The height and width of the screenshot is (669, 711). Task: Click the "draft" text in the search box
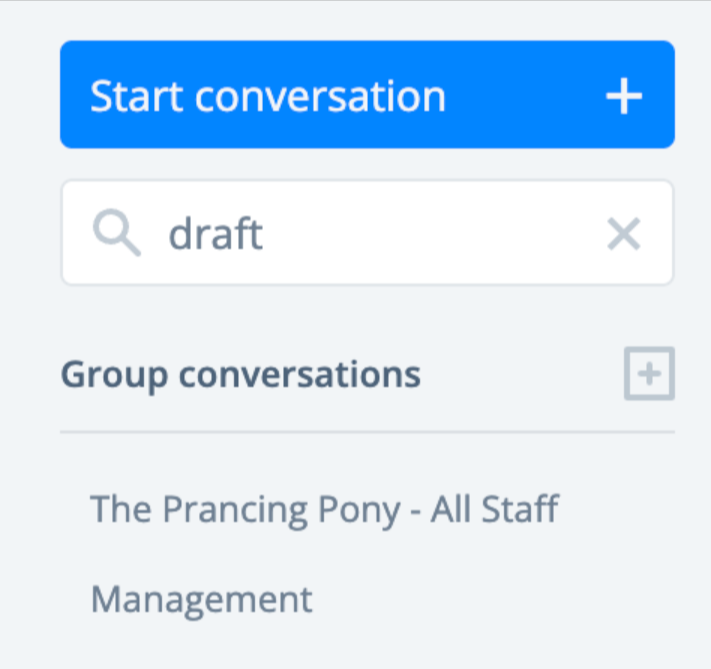tap(216, 234)
